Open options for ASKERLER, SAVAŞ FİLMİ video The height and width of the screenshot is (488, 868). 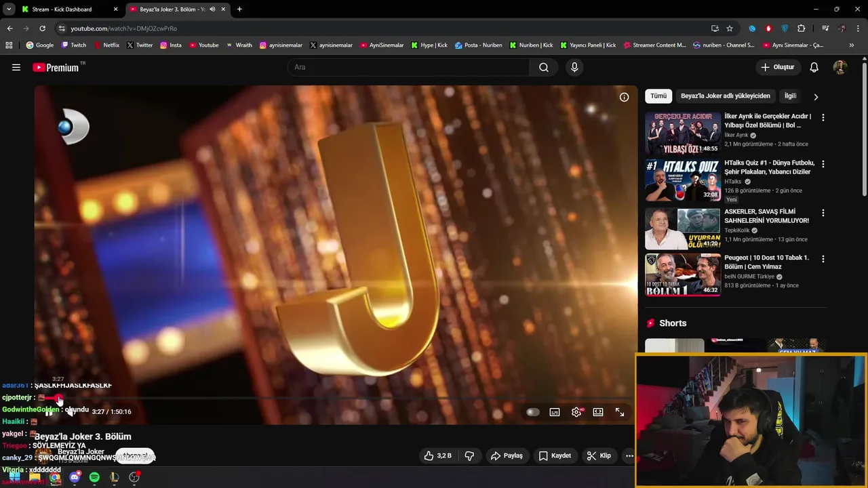(823, 213)
